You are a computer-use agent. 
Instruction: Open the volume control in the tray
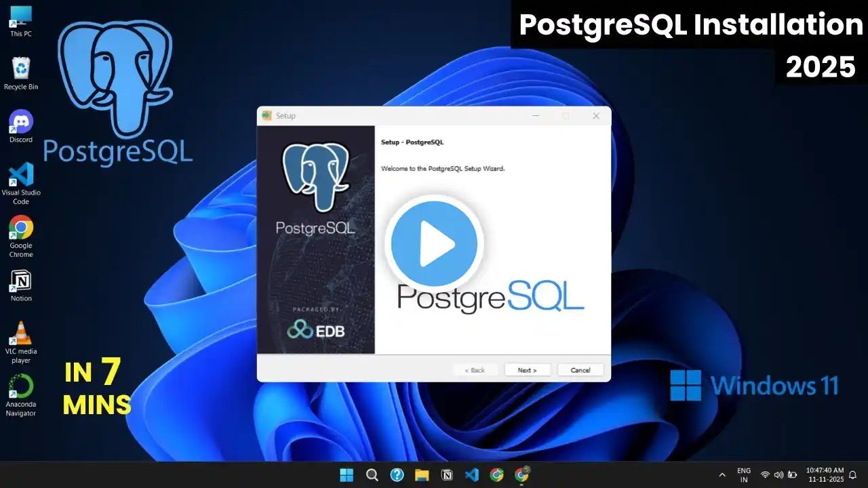(x=778, y=474)
